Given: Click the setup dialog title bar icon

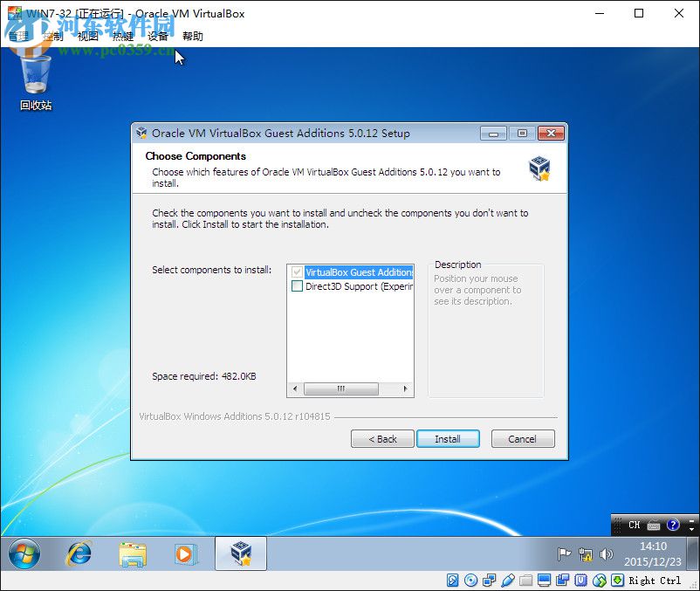Looking at the screenshot, I should 142,133.
